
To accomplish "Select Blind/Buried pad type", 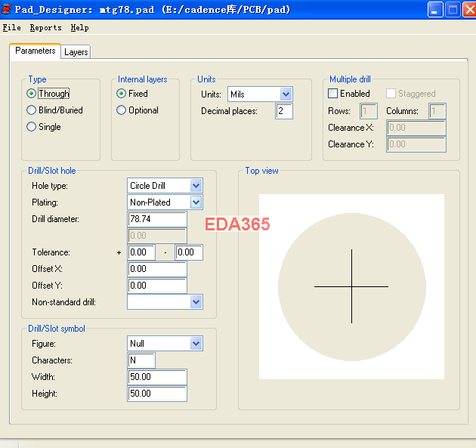I will click(32, 110).
